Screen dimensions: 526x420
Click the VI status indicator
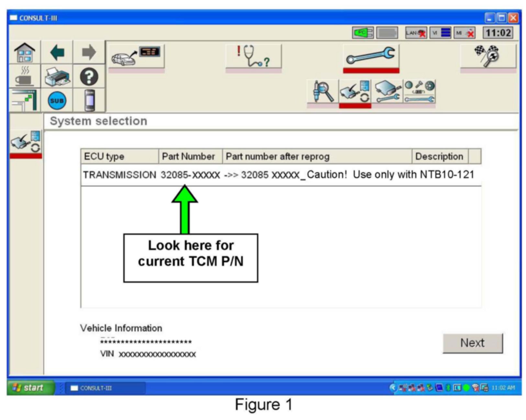(440, 33)
